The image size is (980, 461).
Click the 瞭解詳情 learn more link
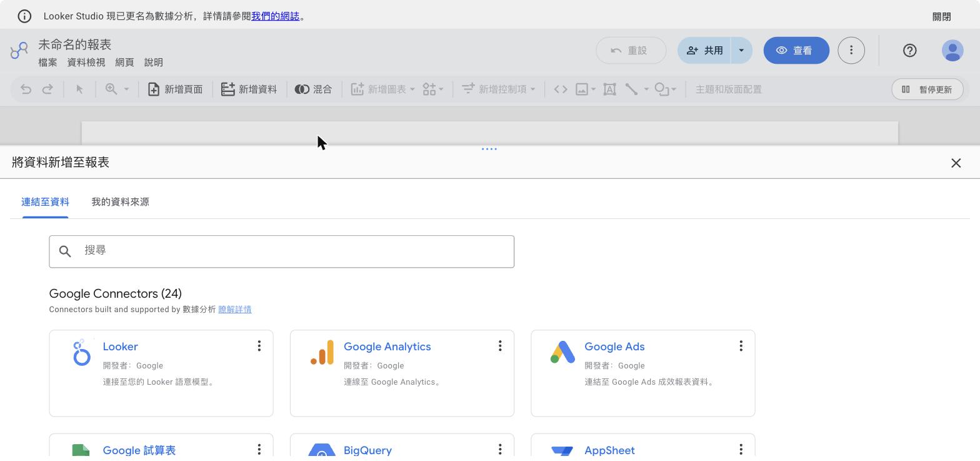tap(235, 310)
